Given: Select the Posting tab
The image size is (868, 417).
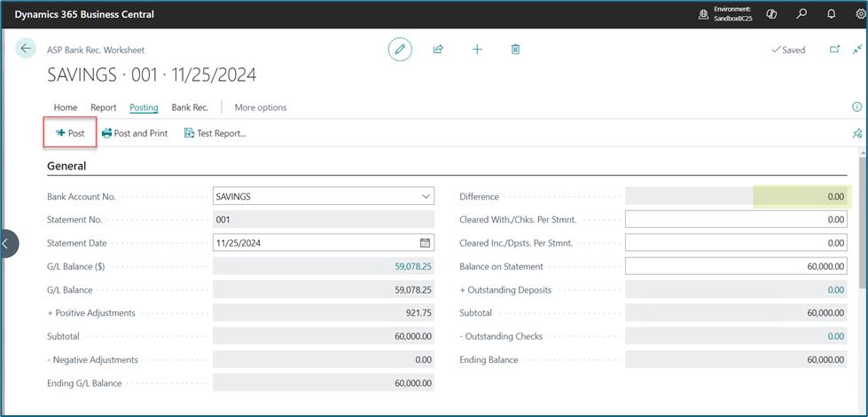Looking at the screenshot, I should (x=144, y=107).
